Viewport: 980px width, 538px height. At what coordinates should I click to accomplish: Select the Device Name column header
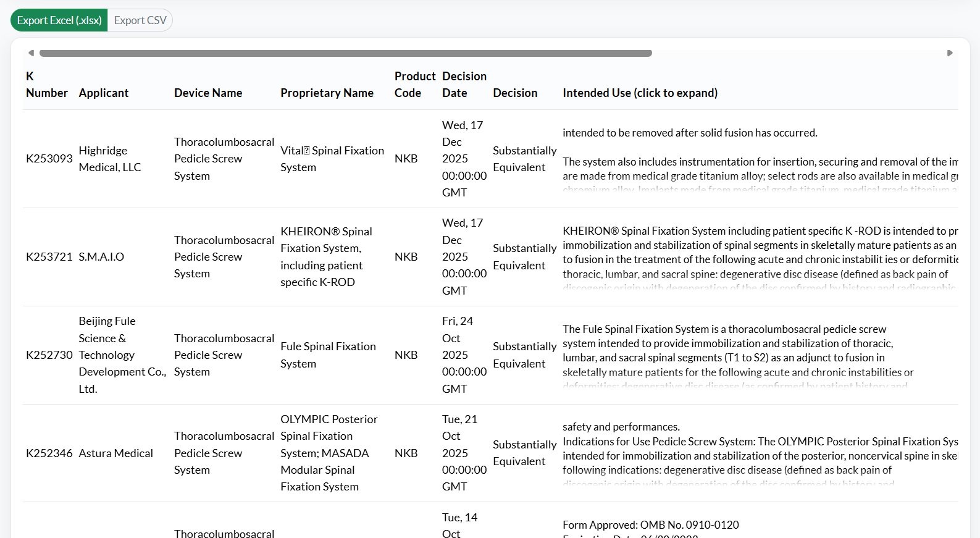(208, 93)
